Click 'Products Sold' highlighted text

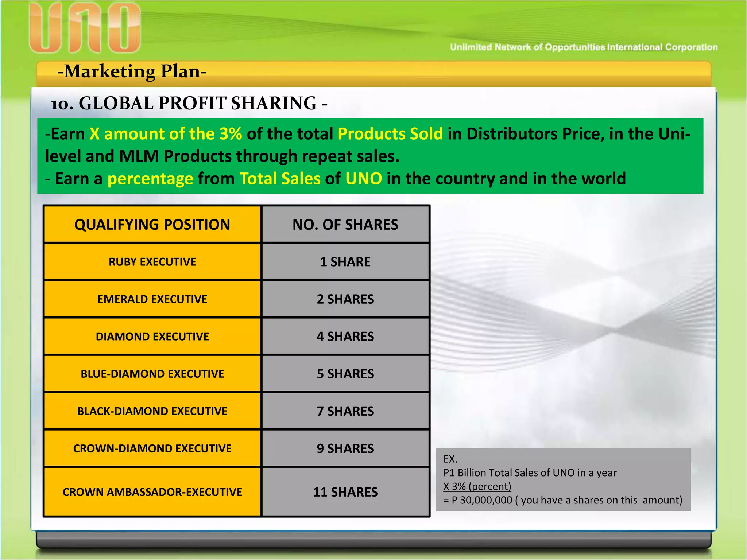(390, 134)
